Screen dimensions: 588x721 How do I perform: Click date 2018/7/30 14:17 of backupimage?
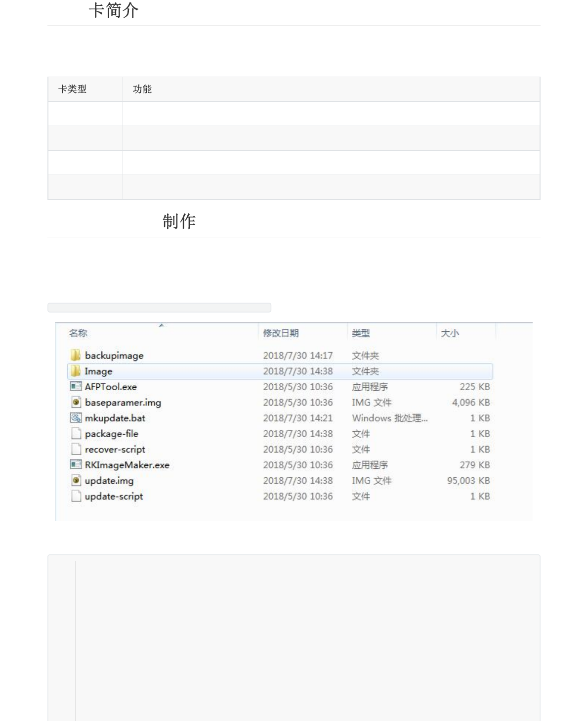coord(298,356)
